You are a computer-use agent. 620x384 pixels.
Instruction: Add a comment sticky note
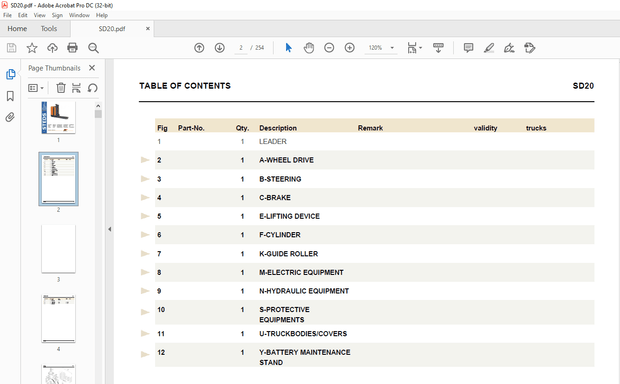click(469, 48)
